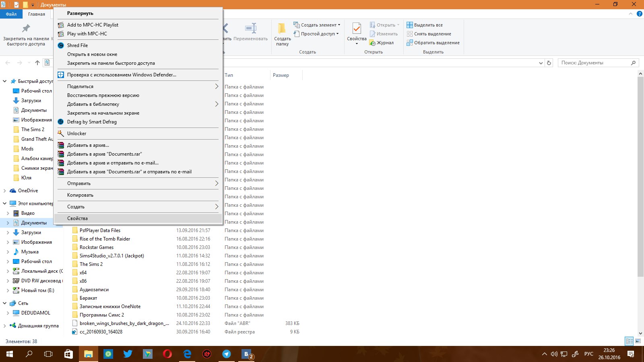Select the cc_20160930_164028 registry file
Screen dimensions: 644x362
pyautogui.click(x=101, y=332)
